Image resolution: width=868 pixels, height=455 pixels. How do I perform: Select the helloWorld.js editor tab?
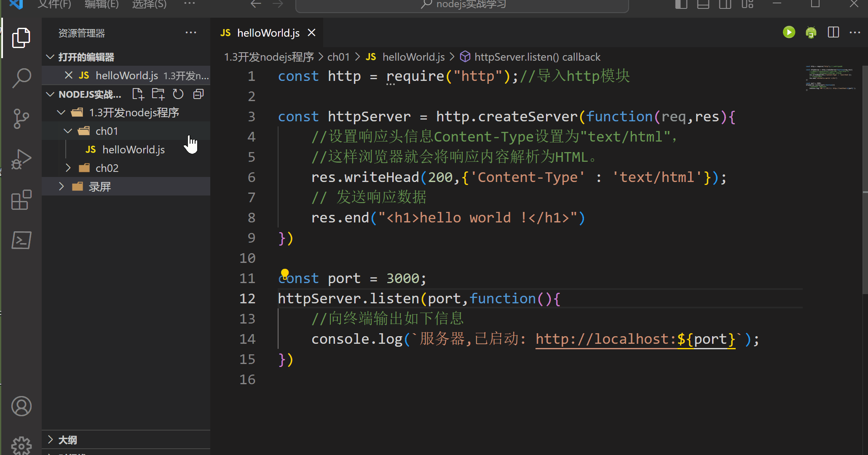tap(268, 32)
